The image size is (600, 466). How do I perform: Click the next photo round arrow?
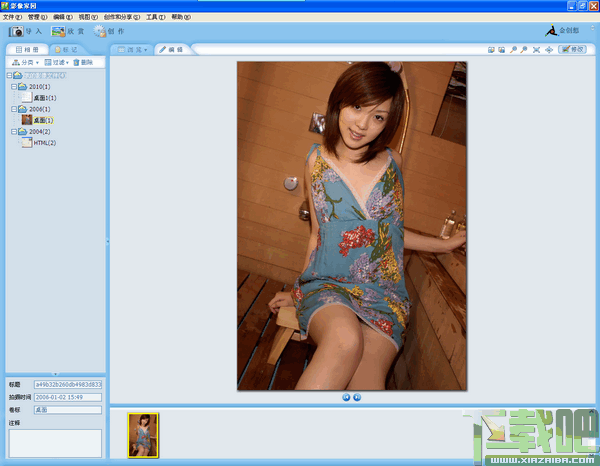357,397
